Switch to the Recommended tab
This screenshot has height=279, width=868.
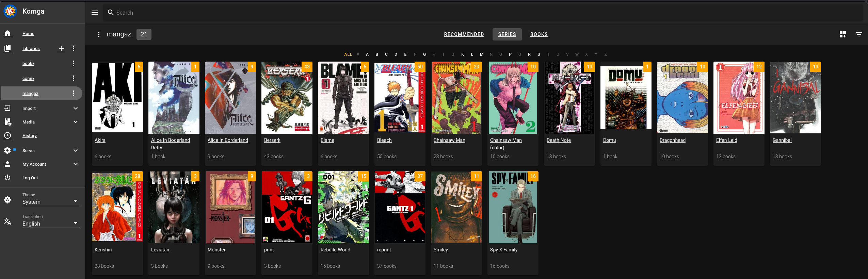pos(464,34)
